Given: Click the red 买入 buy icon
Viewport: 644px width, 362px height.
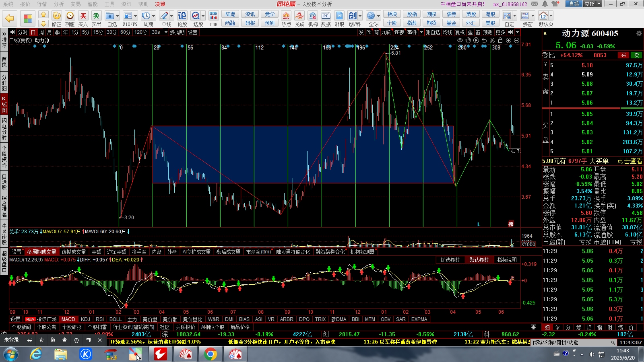Looking at the screenshot, I should coord(83,16).
